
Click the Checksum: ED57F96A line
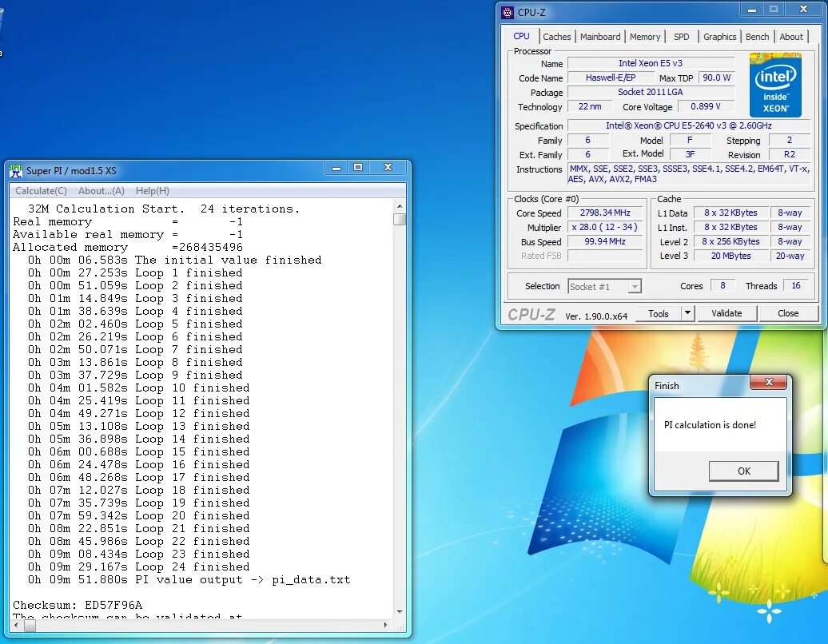78,605
